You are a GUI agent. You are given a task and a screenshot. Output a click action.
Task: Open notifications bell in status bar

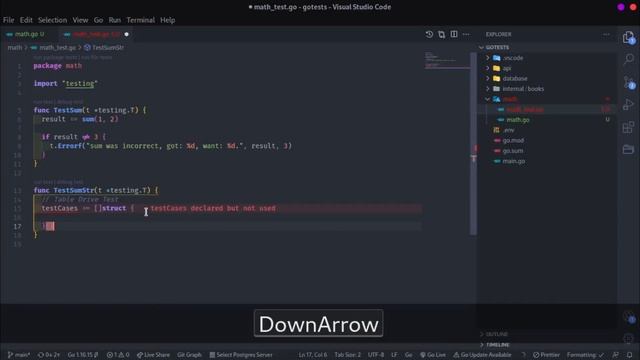(630, 355)
